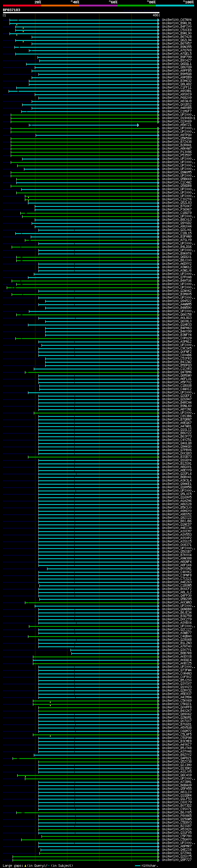Screen dimensions: 197x868
Task: Click the UniRef100_C5P780 label
Action: [176, 836]
